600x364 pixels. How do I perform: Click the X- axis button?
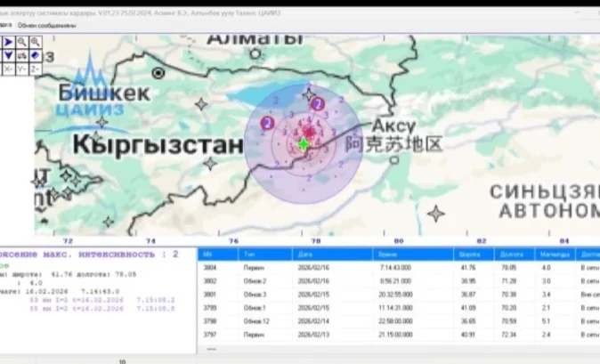8,67
